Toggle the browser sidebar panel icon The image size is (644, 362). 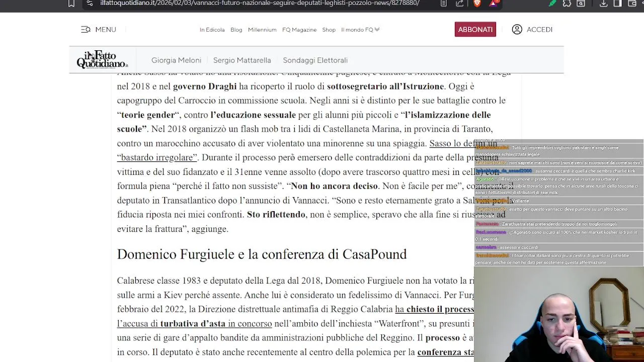617,4
